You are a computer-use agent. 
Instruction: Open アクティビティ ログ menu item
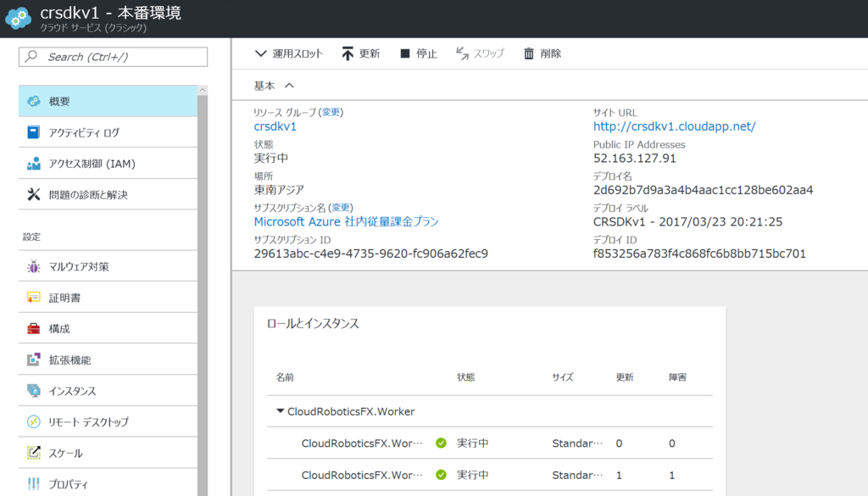pos(108,132)
